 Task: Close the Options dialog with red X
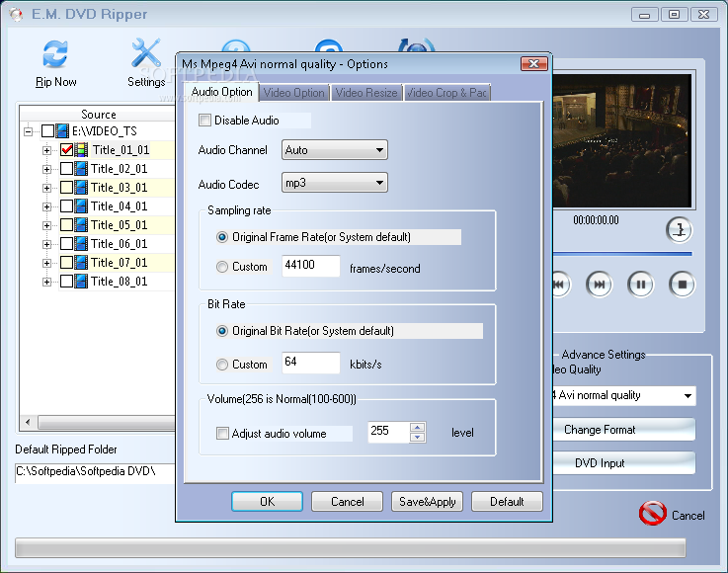(534, 64)
